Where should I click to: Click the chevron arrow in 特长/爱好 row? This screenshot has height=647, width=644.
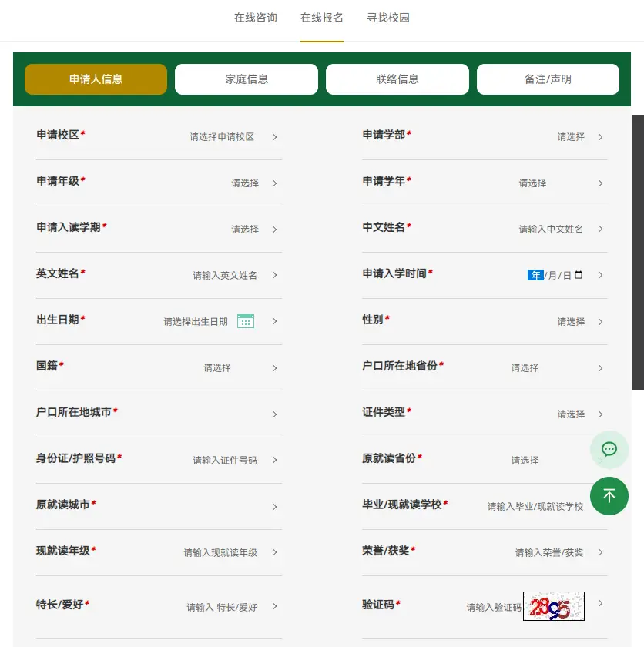tap(275, 606)
